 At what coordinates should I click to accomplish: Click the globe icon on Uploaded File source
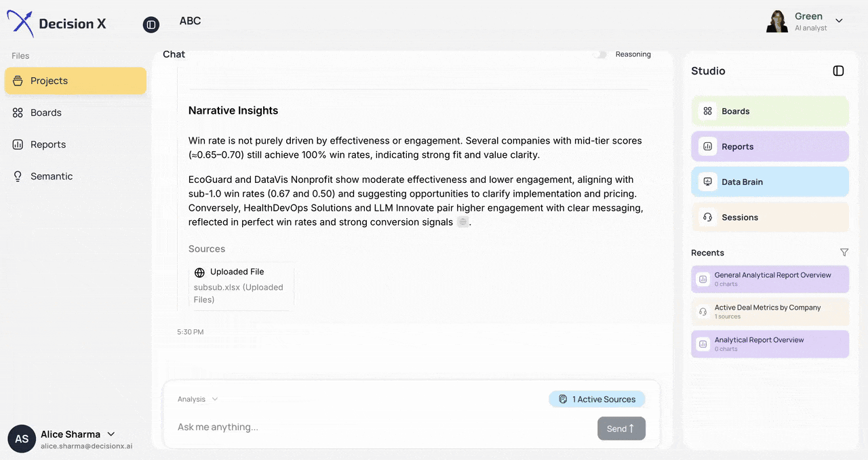tap(199, 272)
